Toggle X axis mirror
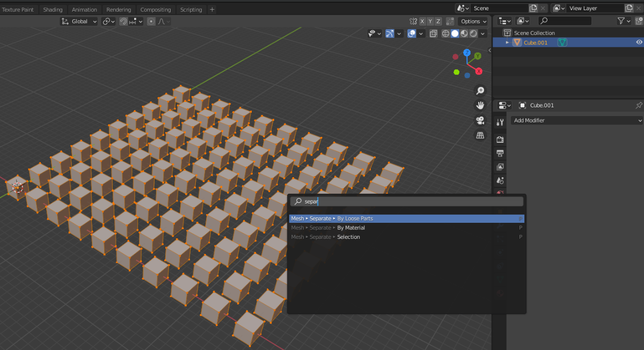This screenshot has width=644, height=350. point(422,21)
